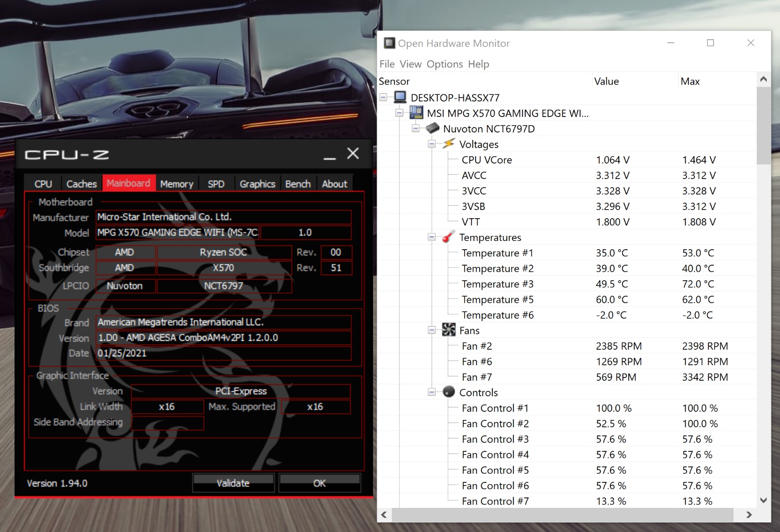Image resolution: width=780 pixels, height=532 pixels.
Task: Click the Sensor column header
Action: click(485, 81)
